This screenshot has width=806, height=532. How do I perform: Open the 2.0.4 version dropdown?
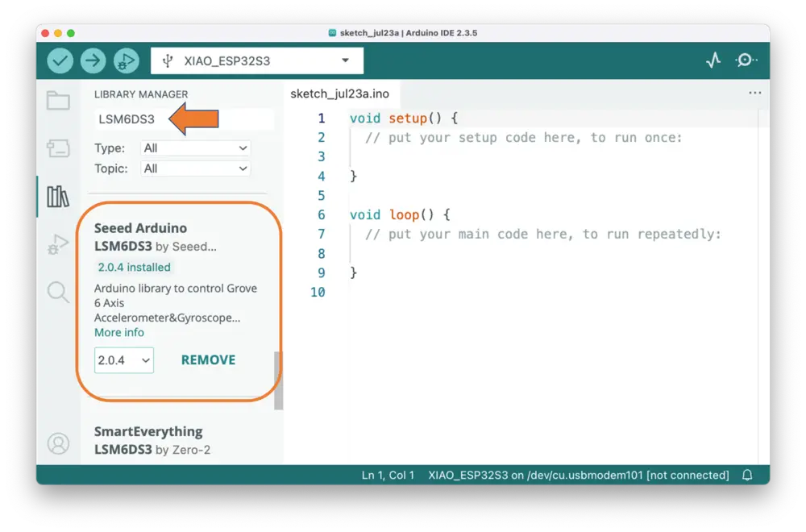point(124,360)
